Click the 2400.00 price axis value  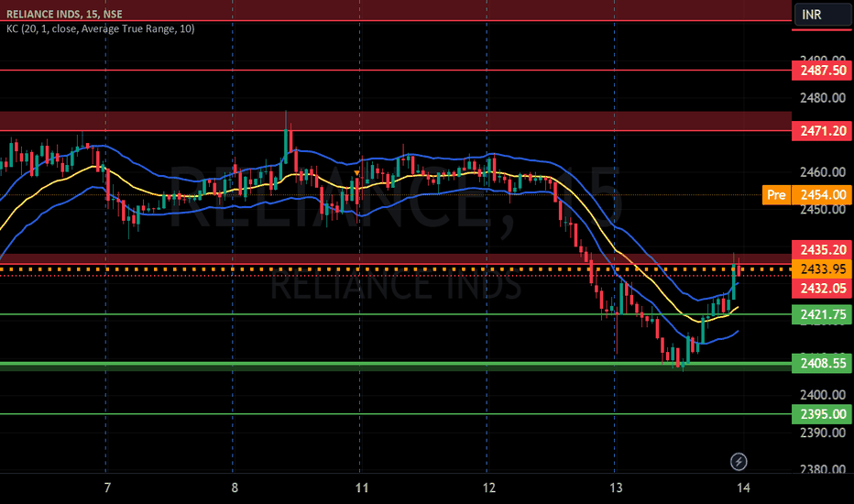[823, 395]
